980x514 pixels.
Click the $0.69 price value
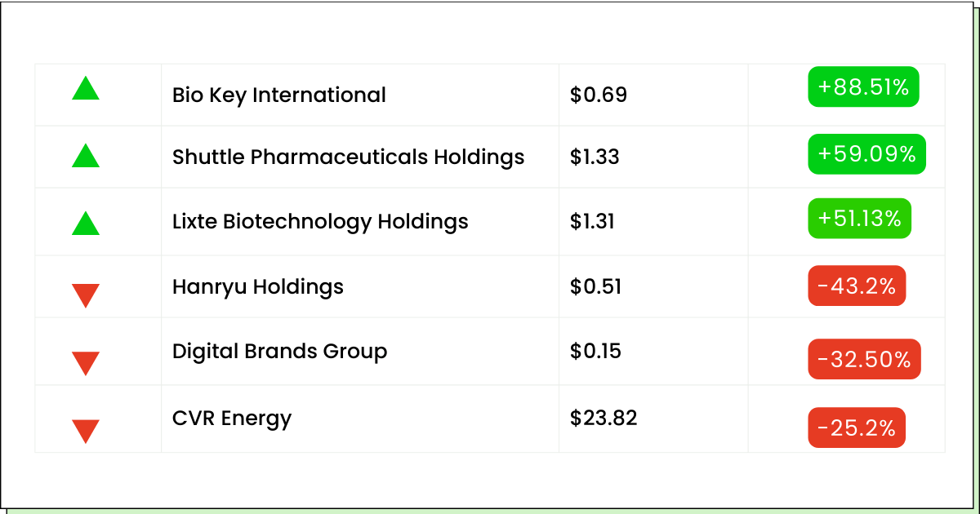(599, 95)
